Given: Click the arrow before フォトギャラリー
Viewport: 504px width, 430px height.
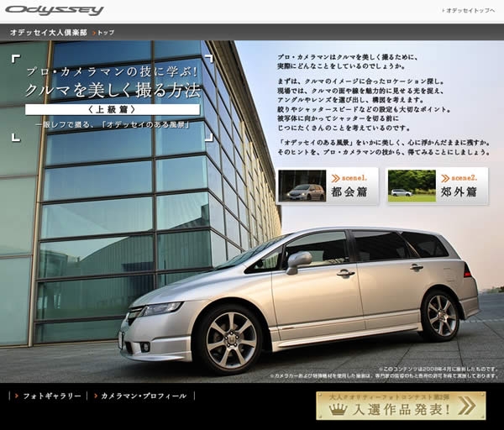Looking at the screenshot, I should (15, 396).
